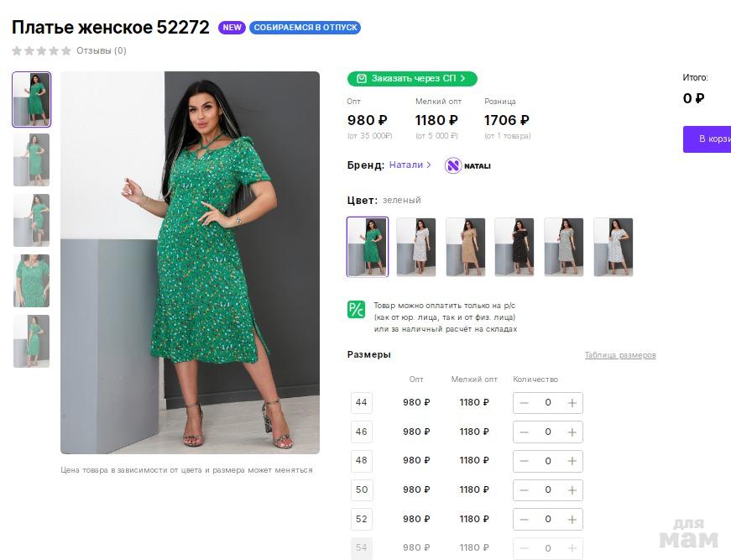Click the green Р/С payment icon
The height and width of the screenshot is (560, 731).
pyautogui.click(x=356, y=309)
